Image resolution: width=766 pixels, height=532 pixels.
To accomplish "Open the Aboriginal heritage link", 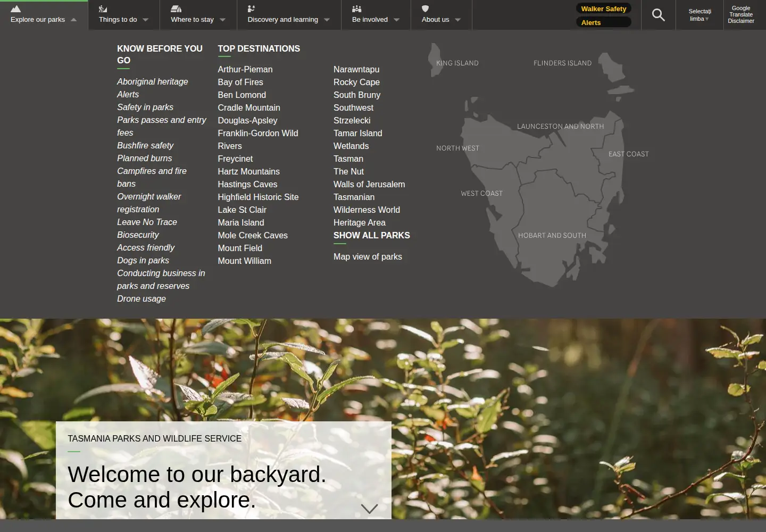I will click(x=153, y=81).
